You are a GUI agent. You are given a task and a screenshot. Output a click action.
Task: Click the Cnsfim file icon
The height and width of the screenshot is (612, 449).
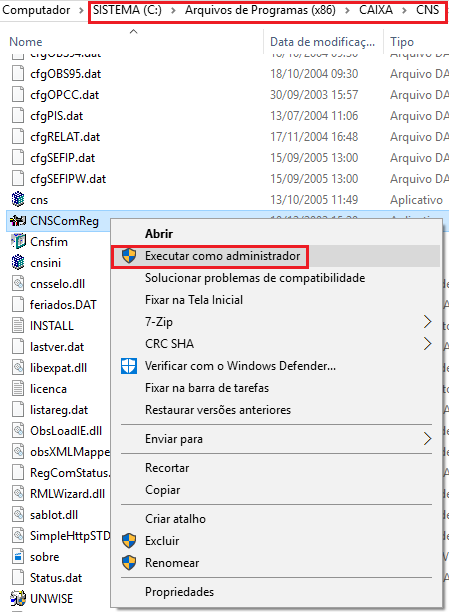[x=18, y=242]
